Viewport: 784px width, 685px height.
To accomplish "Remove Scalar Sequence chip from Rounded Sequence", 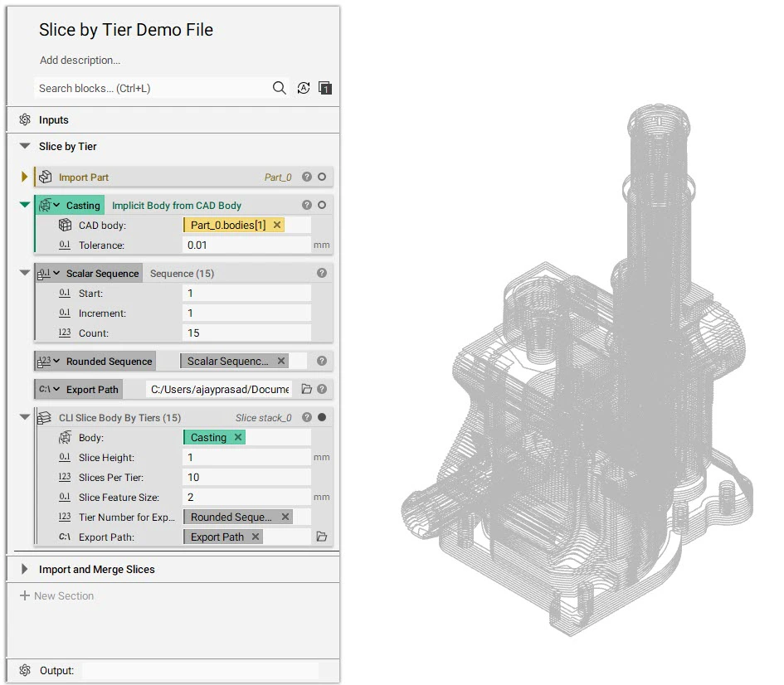I will pos(281,361).
